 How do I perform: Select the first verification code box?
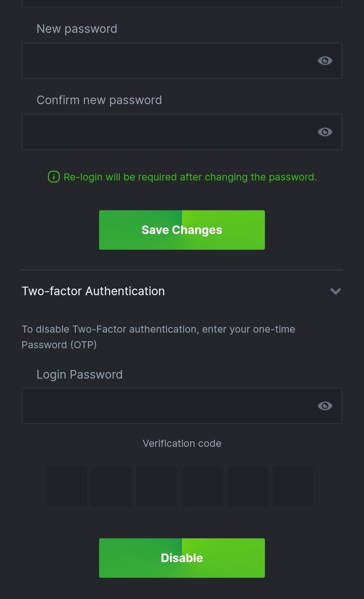pyautogui.click(x=66, y=486)
